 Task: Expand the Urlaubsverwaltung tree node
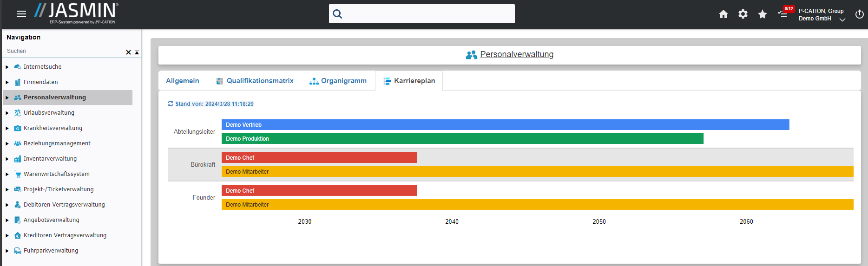[7, 113]
